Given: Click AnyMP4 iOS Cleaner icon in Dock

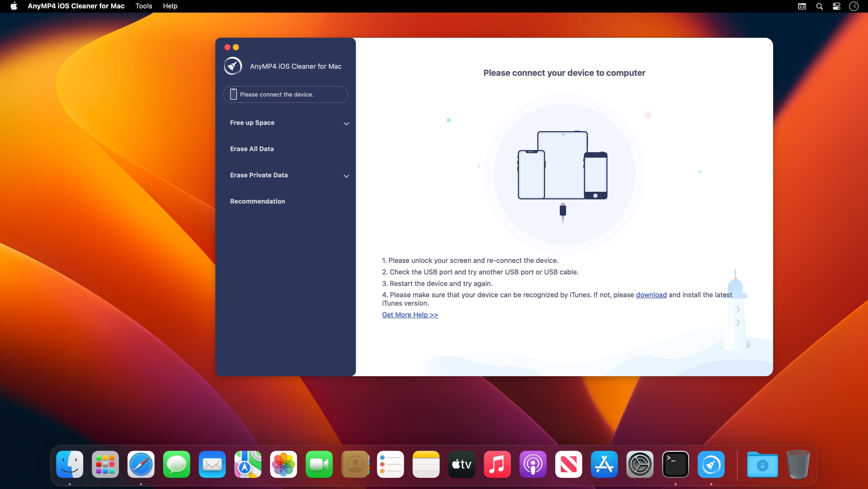Looking at the screenshot, I should [x=711, y=464].
